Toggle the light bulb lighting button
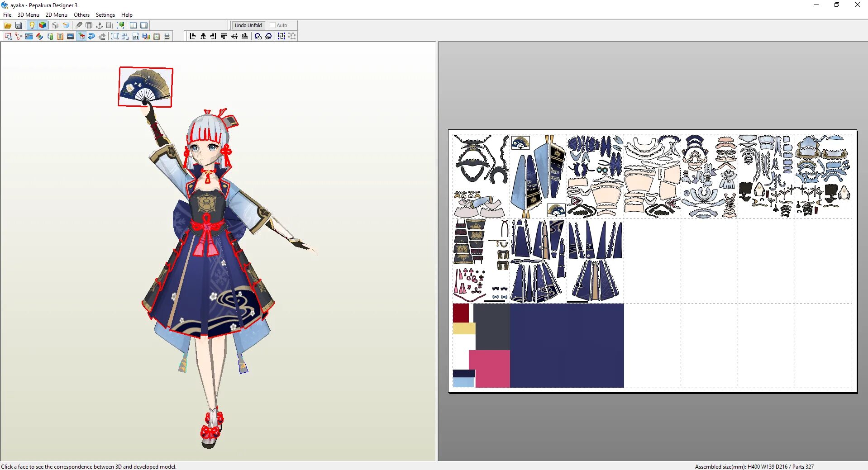Image resolution: width=868 pixels, height=470 pixels. pos(32,25)
